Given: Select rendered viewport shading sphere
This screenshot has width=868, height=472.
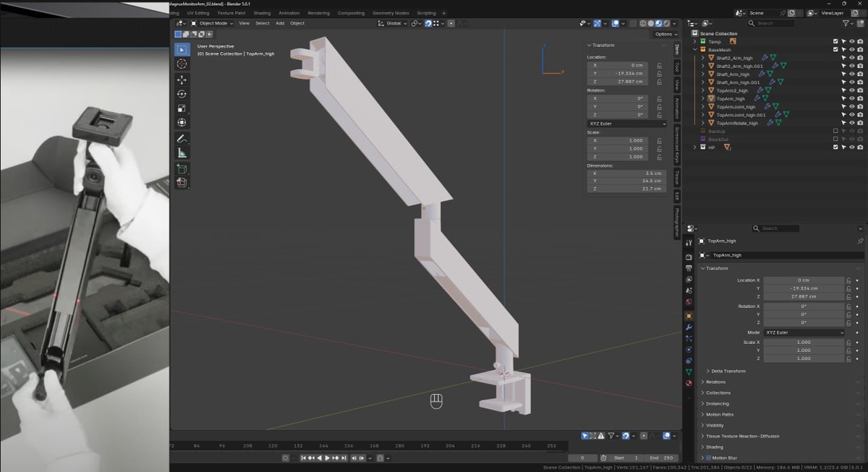Looking at the screenshot, I should coord(666,23).
